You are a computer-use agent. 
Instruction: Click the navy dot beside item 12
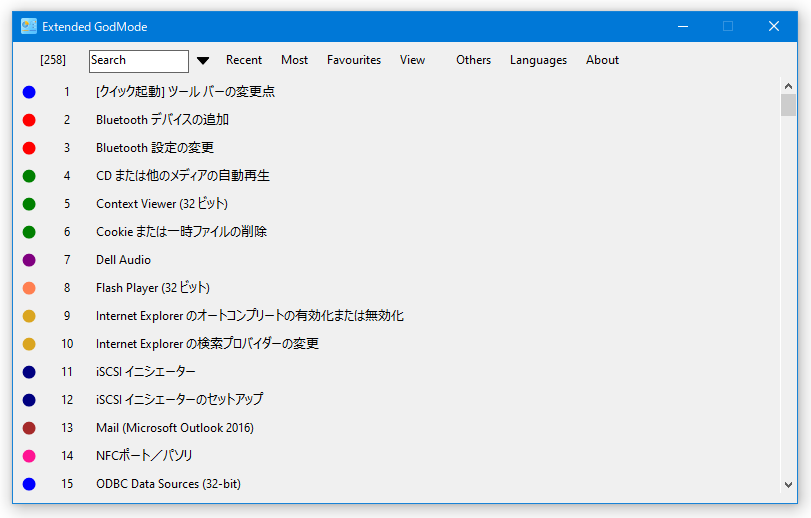[29, 400]
